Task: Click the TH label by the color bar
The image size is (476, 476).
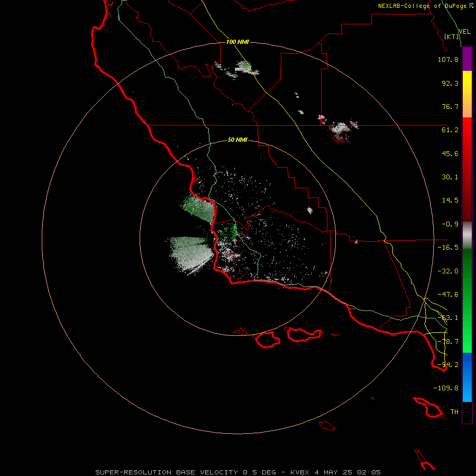Action: tap(454, 412)
